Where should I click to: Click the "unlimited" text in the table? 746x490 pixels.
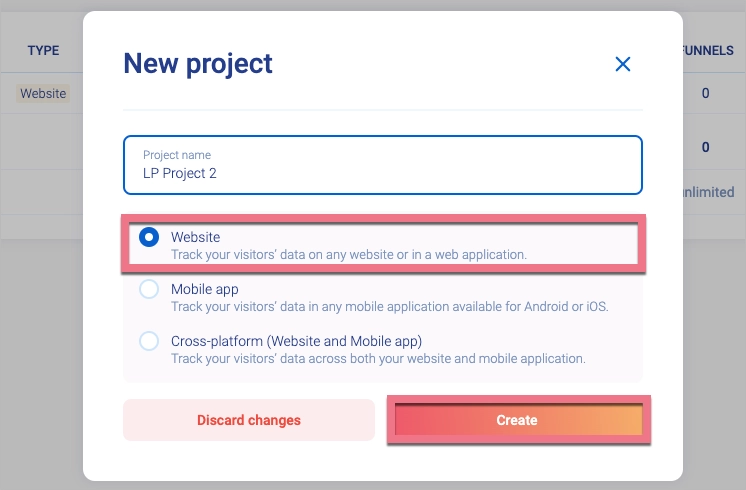pyautogui.click(x=709, y=192)
